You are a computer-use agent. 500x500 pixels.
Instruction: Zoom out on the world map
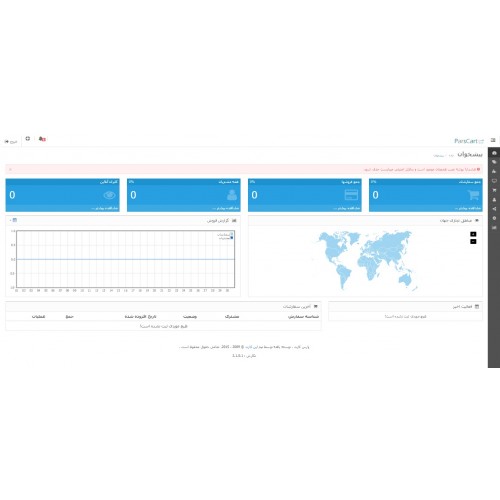[473, 241]
